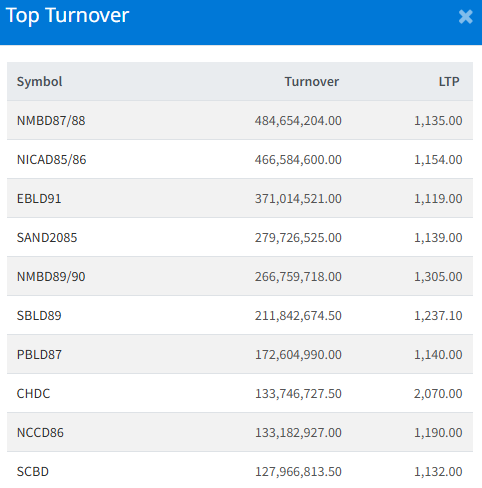Select the NICAD85/86 symbol
This screenshot has width=482, height=488.
point(52,160)
